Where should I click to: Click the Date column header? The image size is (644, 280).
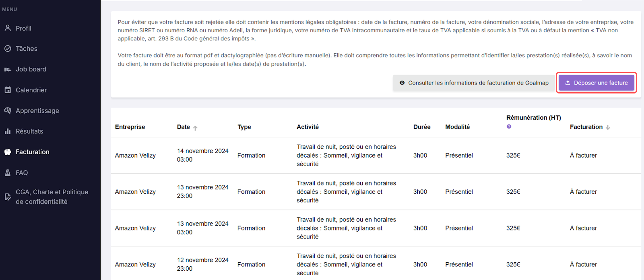pos(183,127)
